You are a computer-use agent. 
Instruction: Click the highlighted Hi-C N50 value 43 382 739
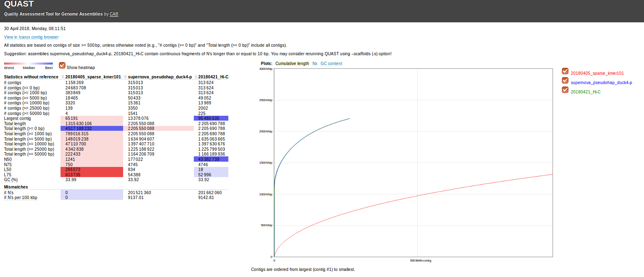209,159
